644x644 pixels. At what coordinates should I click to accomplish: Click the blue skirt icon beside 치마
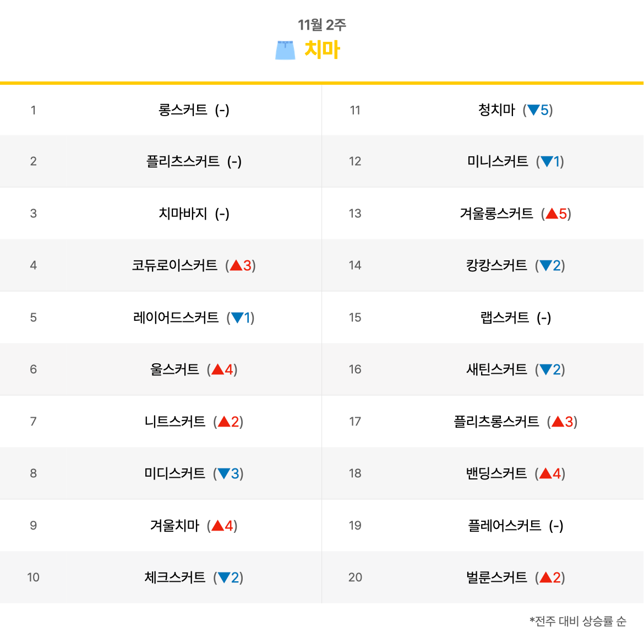[285, 50]
